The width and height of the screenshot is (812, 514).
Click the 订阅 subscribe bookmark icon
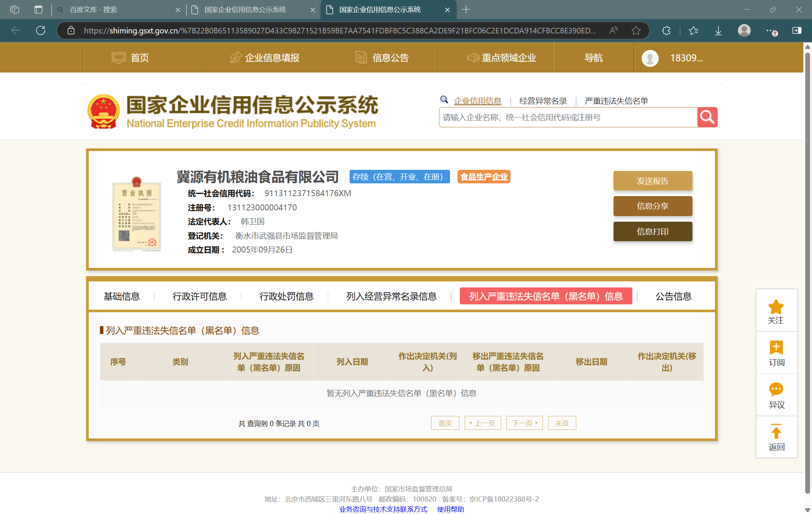point(776,348)
